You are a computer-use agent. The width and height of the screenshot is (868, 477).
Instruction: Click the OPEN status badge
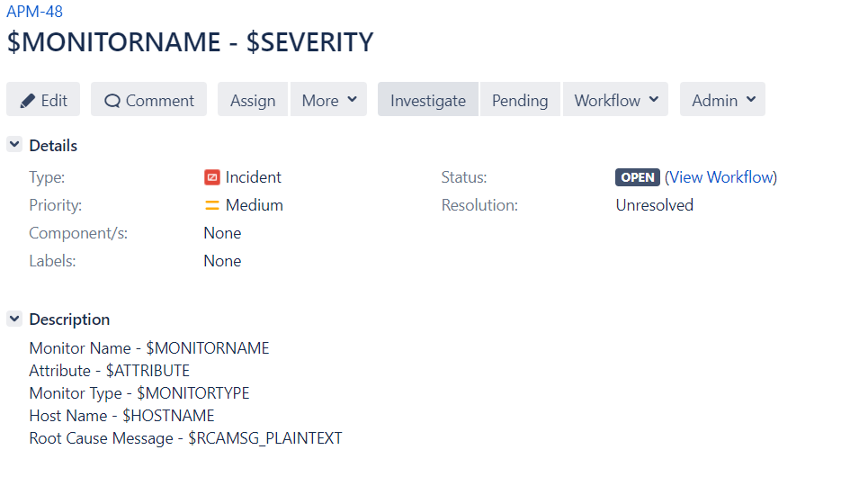(x=638, y=177)
